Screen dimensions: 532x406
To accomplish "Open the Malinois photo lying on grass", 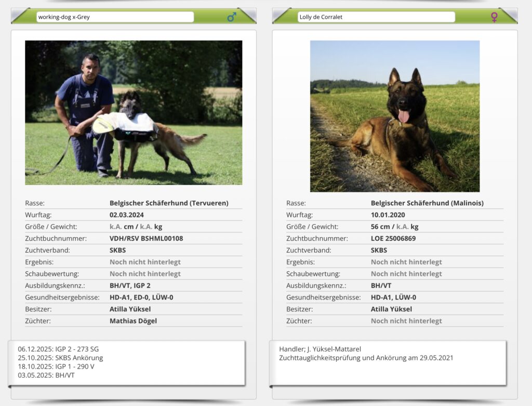I will click(395, 116).
